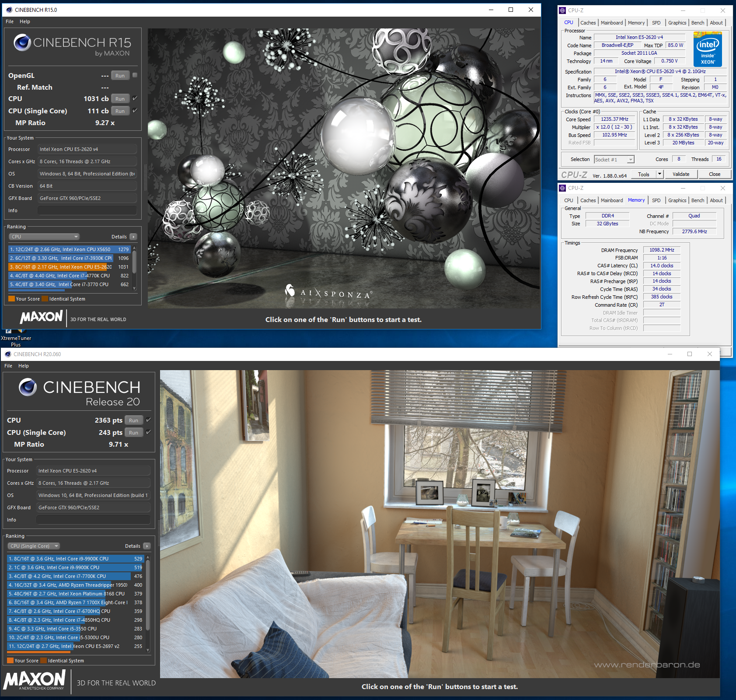Click the DRAM Frequency value 1098.2 MHz

click(662, 250)
